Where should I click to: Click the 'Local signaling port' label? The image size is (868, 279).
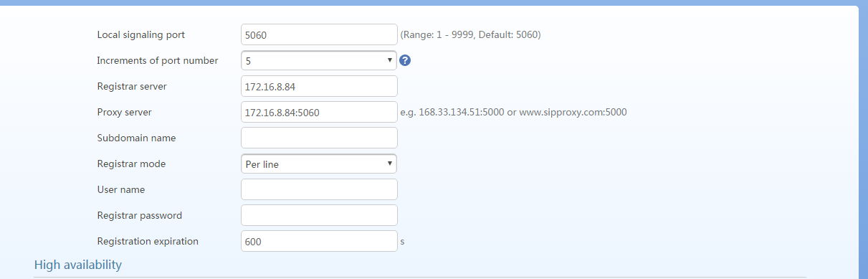(x=141, y=34)
